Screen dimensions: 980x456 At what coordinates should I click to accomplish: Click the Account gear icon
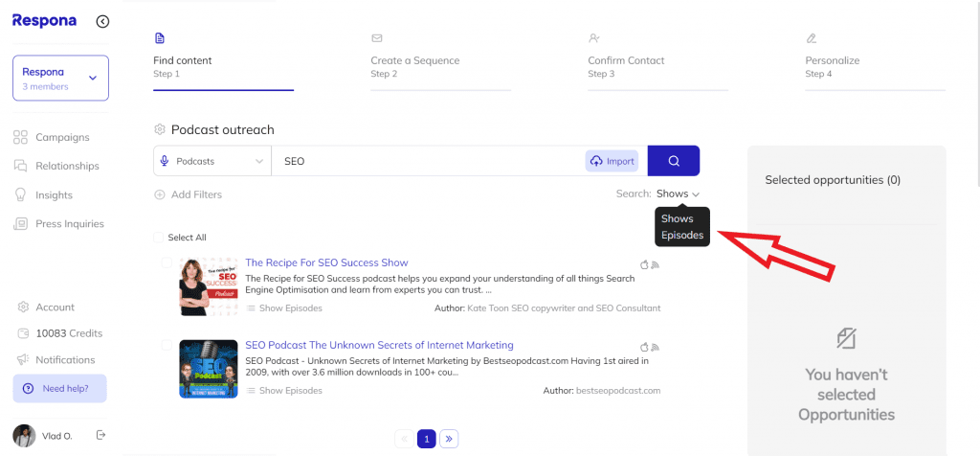[x=23, y=308]
